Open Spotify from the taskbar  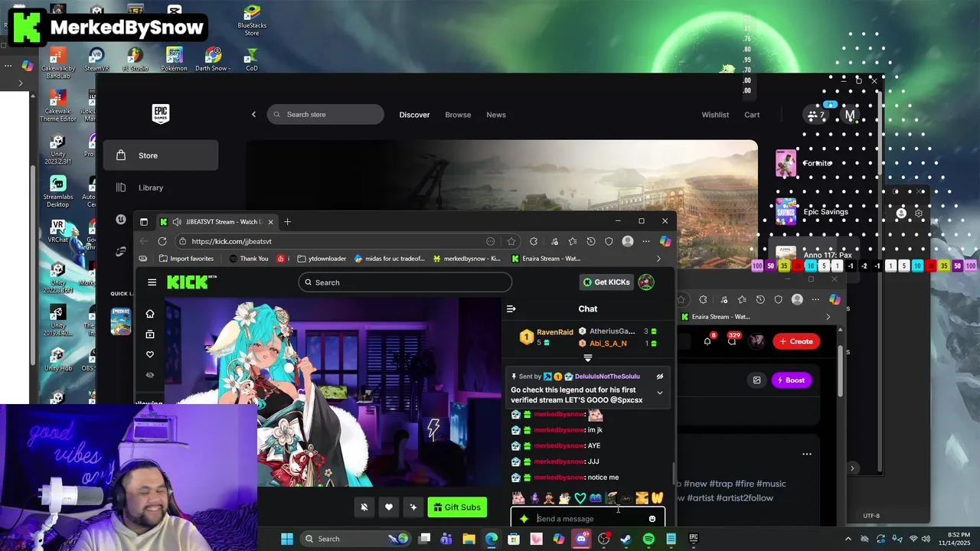coord(648,539)
